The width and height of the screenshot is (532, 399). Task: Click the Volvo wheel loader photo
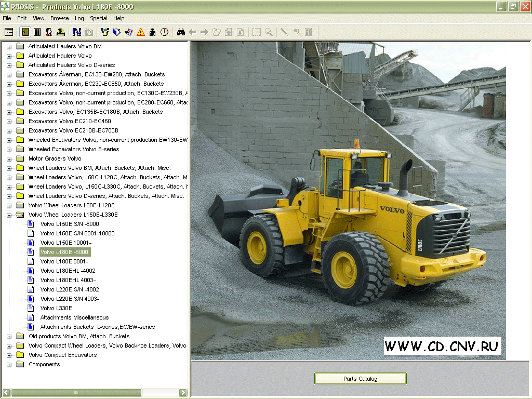coord(349,201)
